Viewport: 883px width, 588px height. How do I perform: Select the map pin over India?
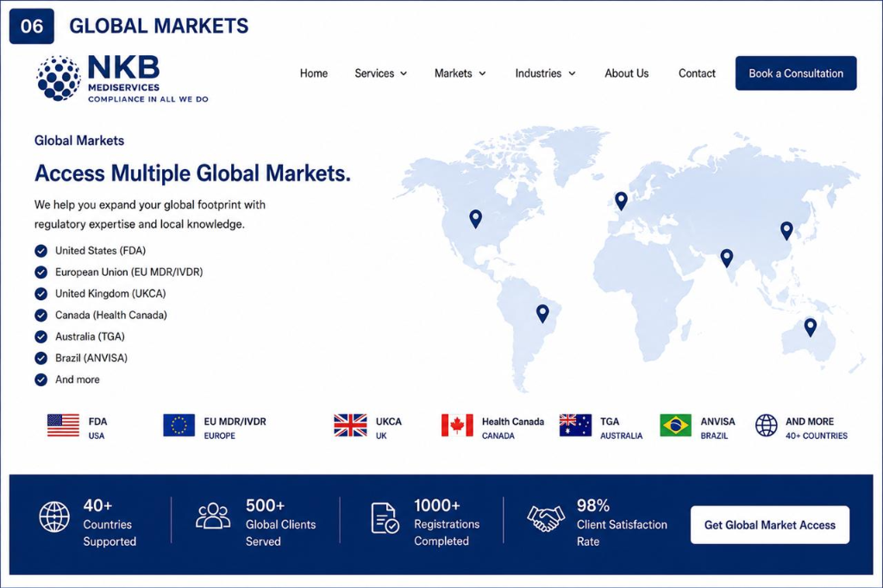click(x=727, y=258)
